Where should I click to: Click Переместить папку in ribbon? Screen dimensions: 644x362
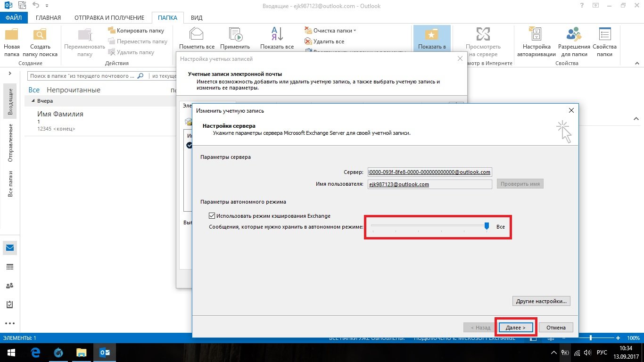click(x=138, y=41)
